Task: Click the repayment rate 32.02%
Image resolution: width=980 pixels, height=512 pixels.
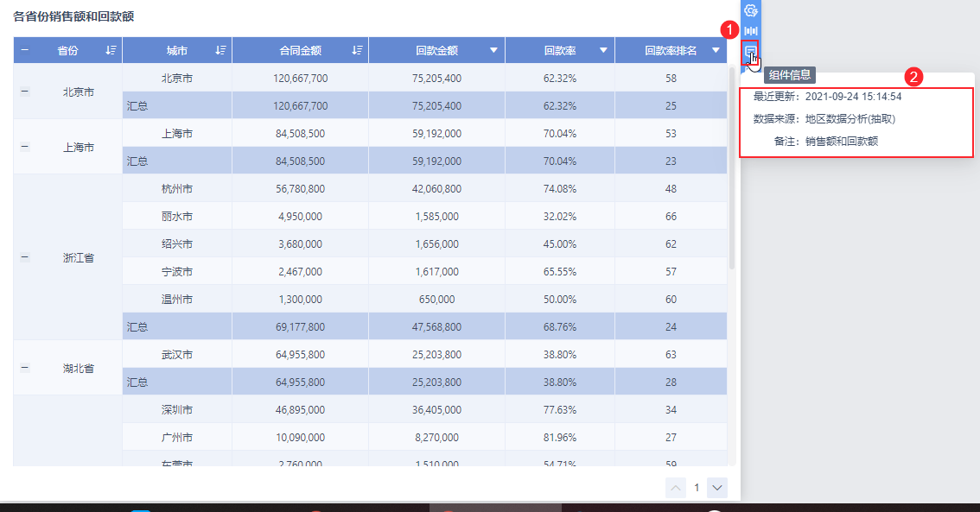Action: [x=560, y=216]
